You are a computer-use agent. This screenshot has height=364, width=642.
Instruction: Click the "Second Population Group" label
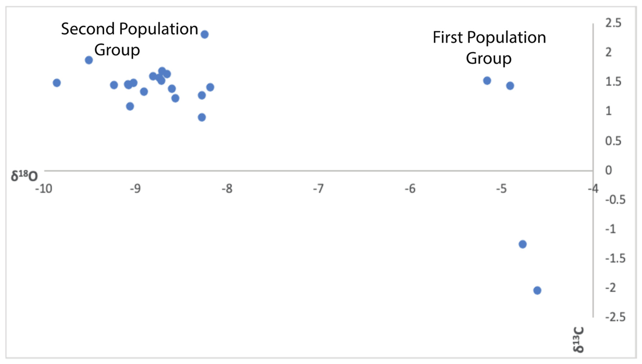click(x=129, y=39)
